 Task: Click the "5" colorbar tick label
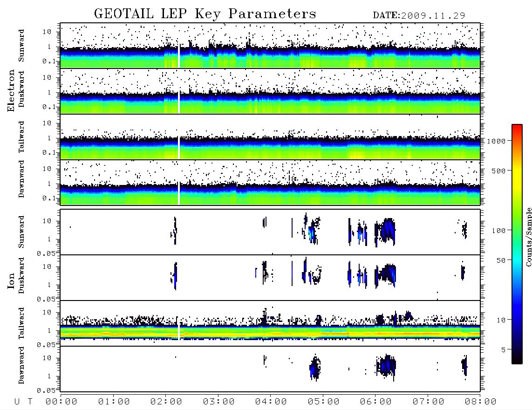504,350
